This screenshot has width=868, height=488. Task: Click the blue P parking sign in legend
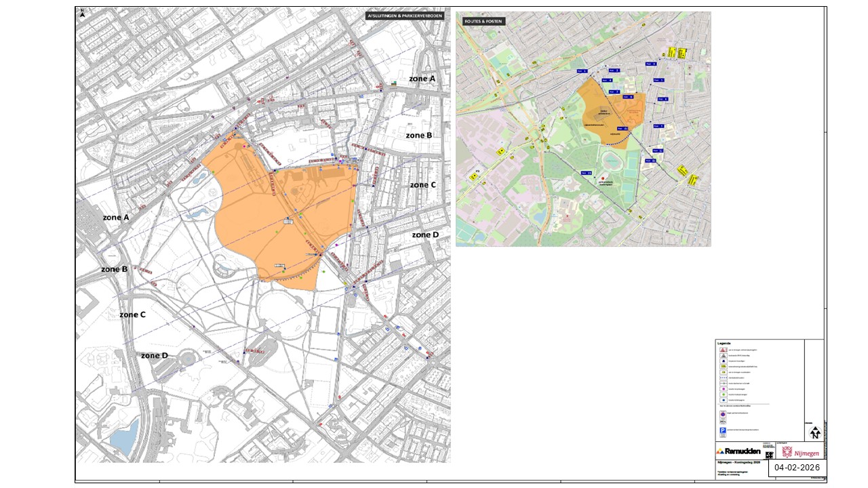coord(722,431)
